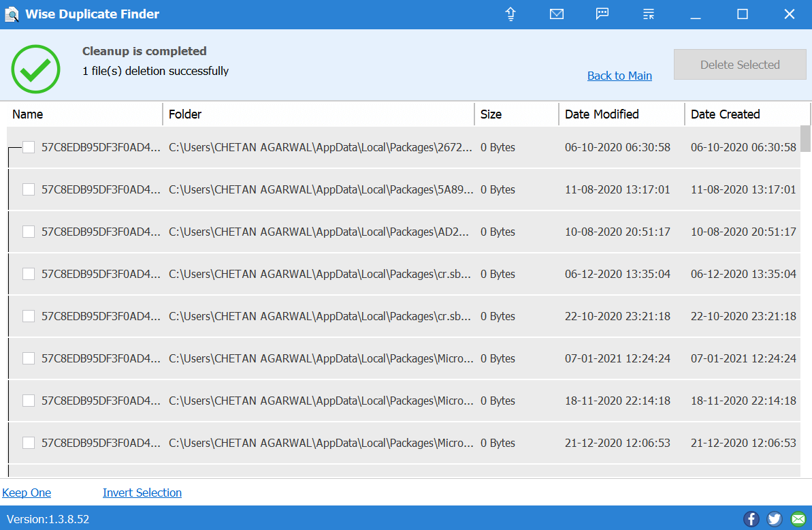Select the checkbox on the last visible row
Image resolution: width=812 pixels, height=530 pixels.
(x=28, y=442)
